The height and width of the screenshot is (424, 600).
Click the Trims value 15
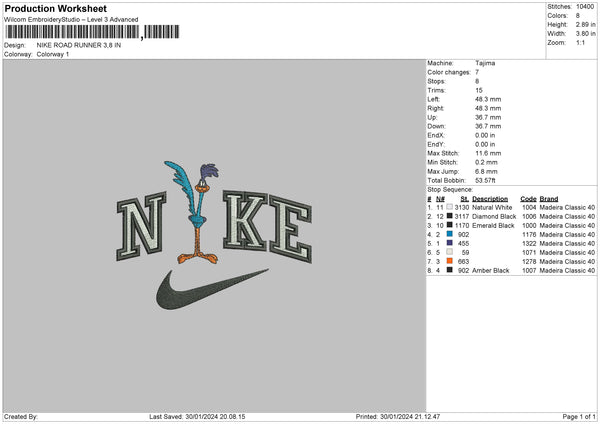pyautogui.click(x=479, y=90)
